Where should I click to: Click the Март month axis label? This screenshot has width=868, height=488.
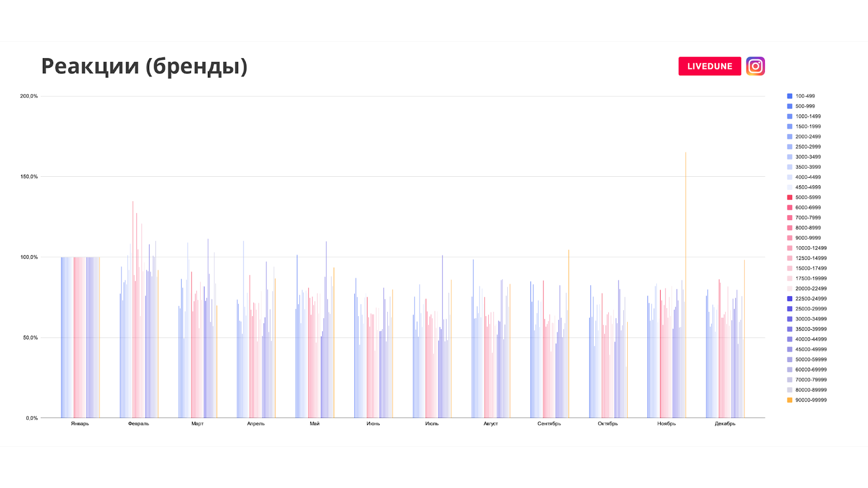(x=197, y=423)
